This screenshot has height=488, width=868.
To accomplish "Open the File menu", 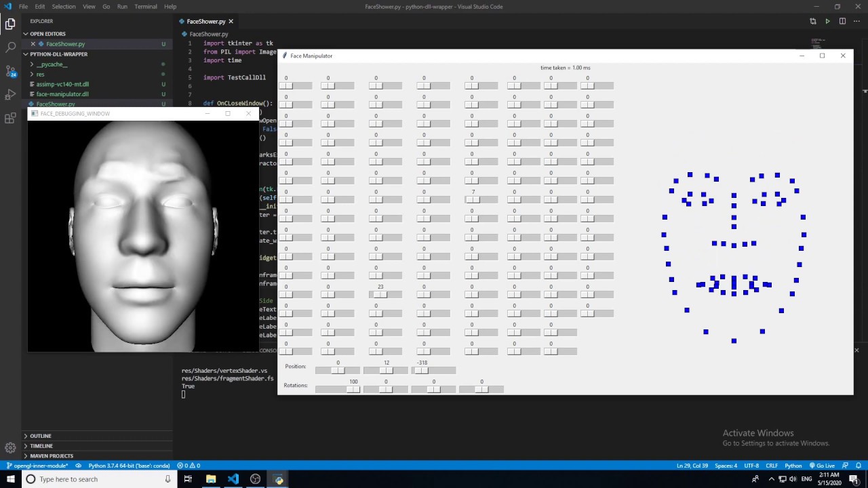I will click(23, 6).
